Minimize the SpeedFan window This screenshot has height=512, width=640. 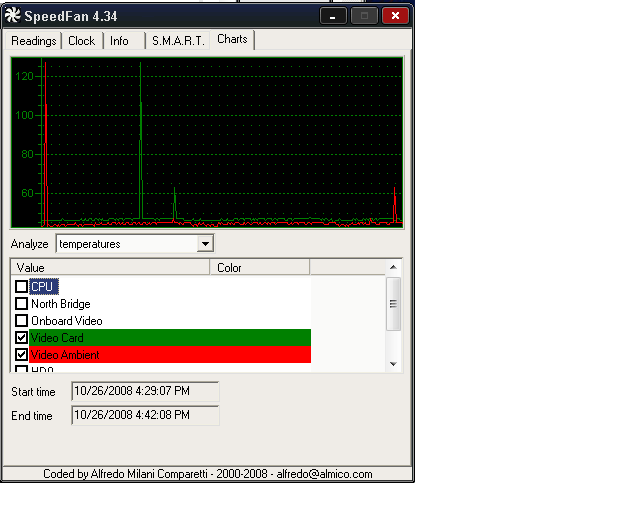click(333, 16)
